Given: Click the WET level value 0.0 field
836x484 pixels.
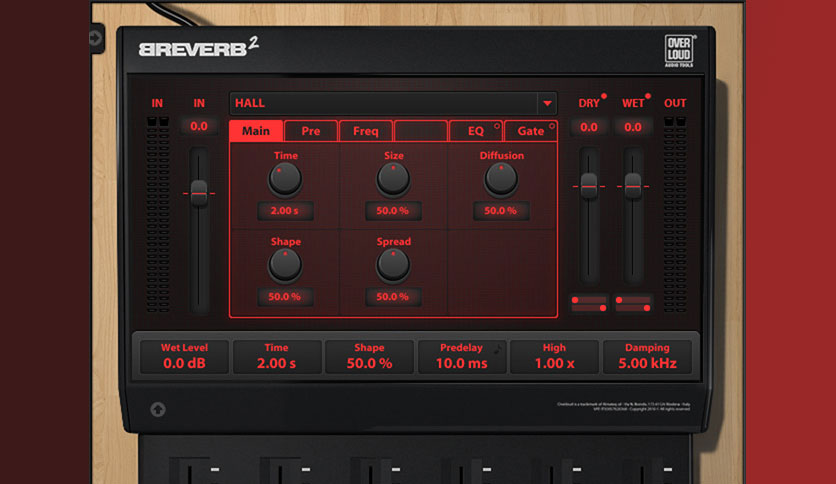Looking at the screenshot, I should 633,127.
